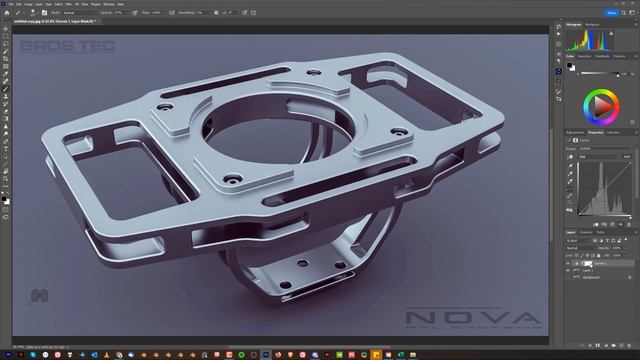Switch to the Channels tab
The image size is (640, 360).
[586, 232]
